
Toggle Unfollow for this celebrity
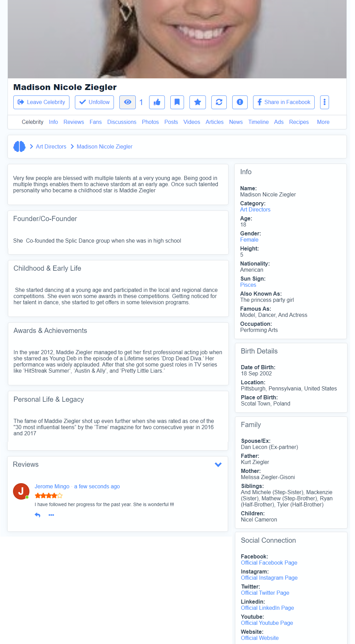(x=94, y=102)
